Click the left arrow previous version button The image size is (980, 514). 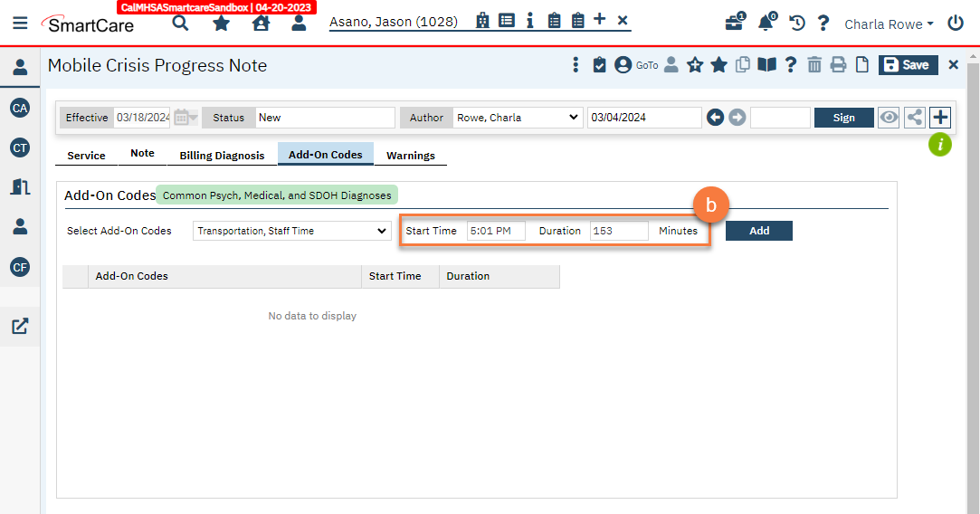(x=716, y=118)
